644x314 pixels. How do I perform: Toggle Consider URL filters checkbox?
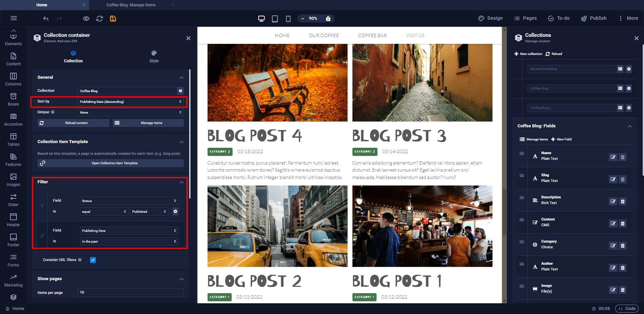pyautogui.click(x=93, y=260)
